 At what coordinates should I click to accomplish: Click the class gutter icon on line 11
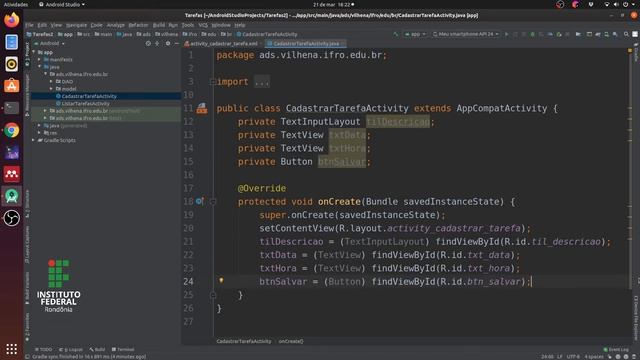[x=202, y=108]
